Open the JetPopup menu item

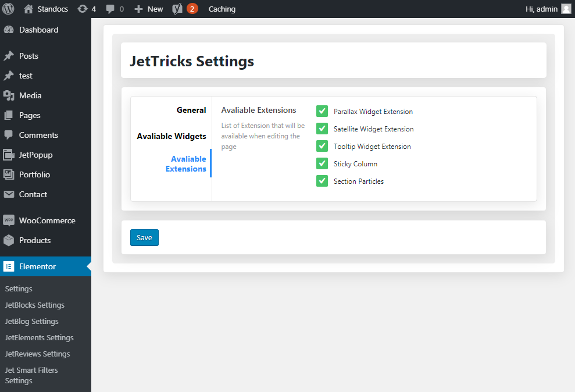(45, 155)
